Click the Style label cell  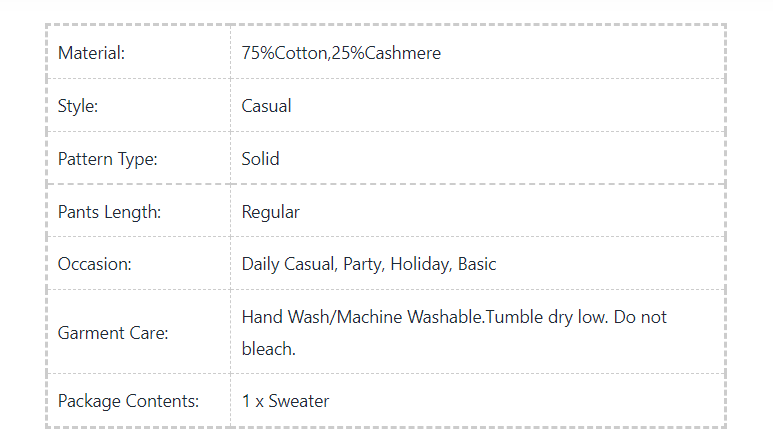[x=78, y=106]
